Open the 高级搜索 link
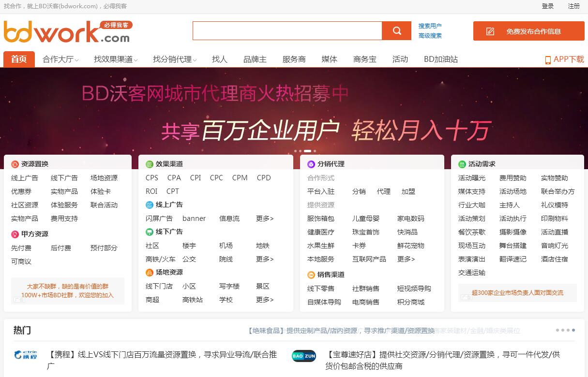 [430, 36]
